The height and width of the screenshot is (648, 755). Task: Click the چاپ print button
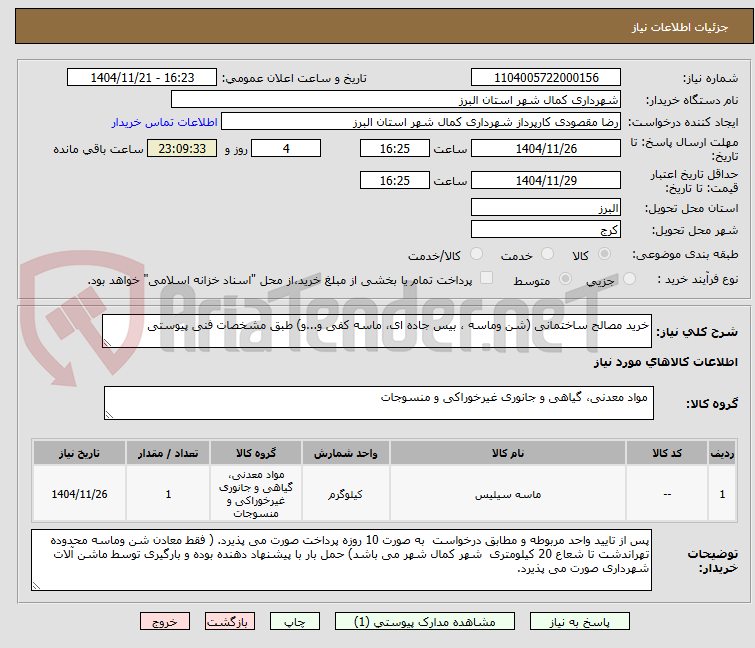(x=295, y=621)
